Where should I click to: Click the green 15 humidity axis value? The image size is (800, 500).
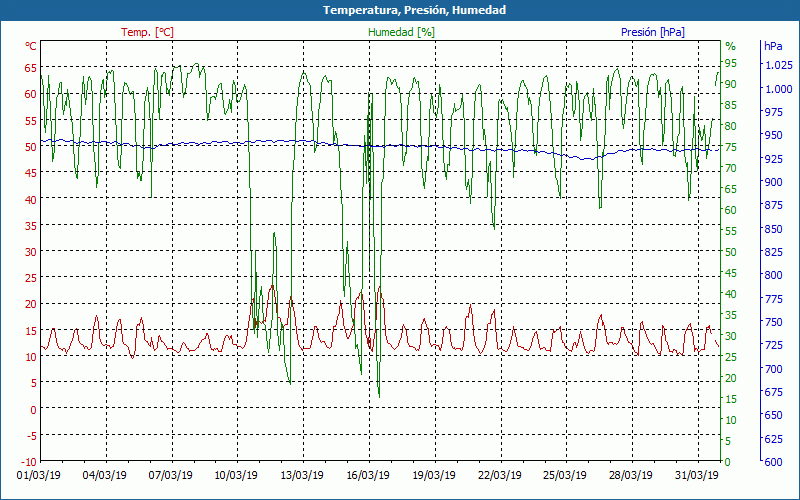point(731,399)
